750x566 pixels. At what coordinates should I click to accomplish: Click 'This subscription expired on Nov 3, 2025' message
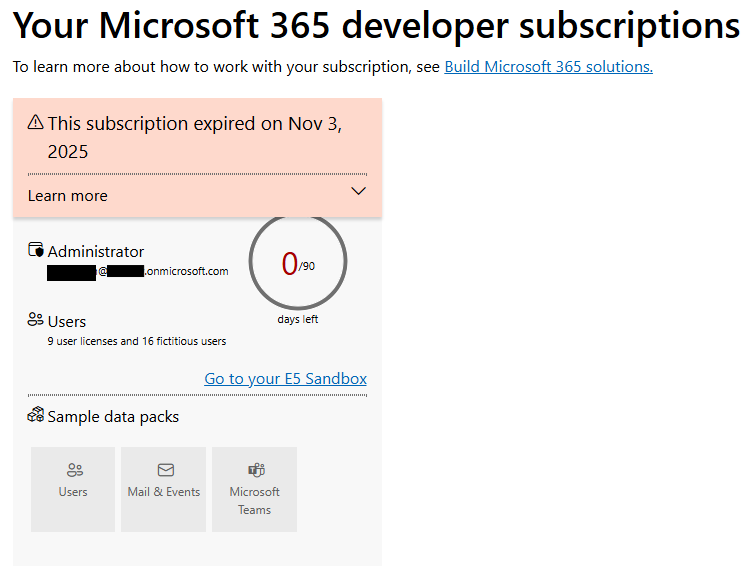coord(195,137)
